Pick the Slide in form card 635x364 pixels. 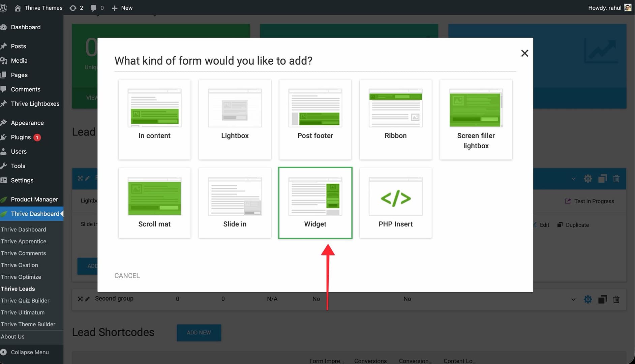235,203
